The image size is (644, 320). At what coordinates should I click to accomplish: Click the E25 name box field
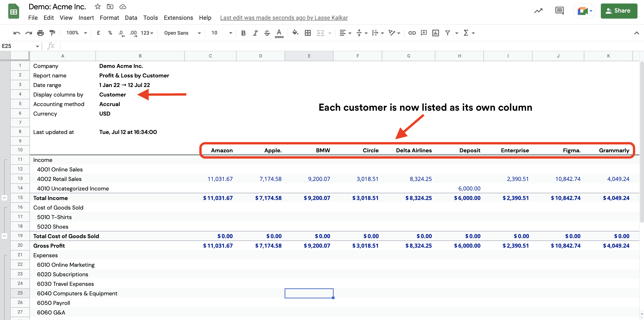click(x=17, y=46)
